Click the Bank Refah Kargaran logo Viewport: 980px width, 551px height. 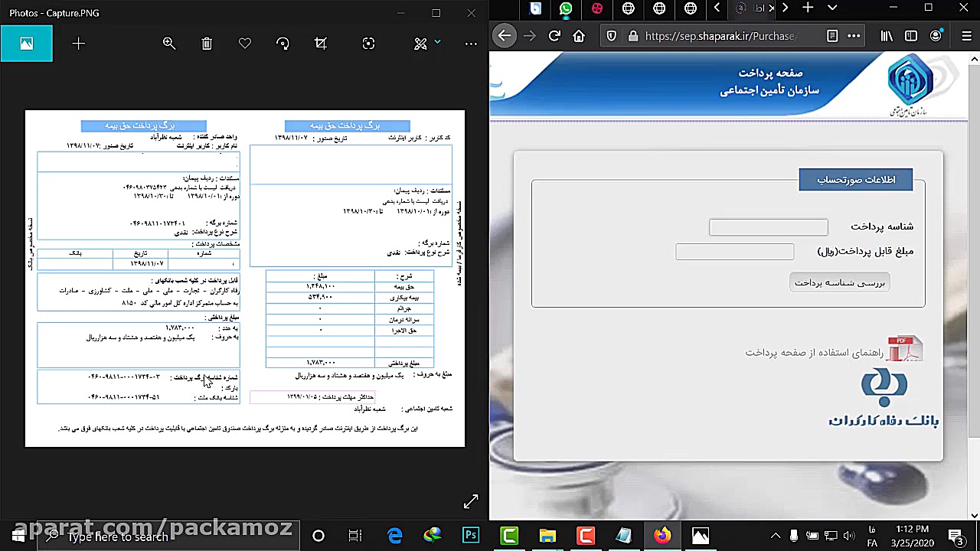(884, 398)
